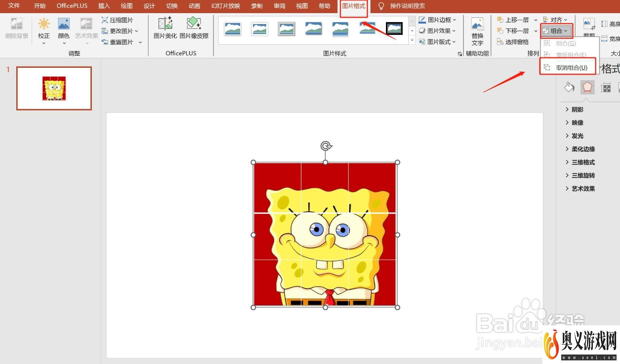Expand the Soft Edges (柔化边缘) section
The height and width of the screenshot is (364, 620).
580,149
